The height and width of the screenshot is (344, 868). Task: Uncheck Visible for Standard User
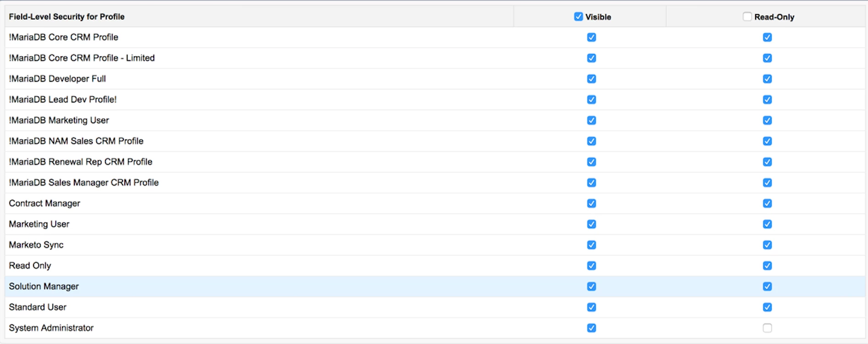pos(592,307)
